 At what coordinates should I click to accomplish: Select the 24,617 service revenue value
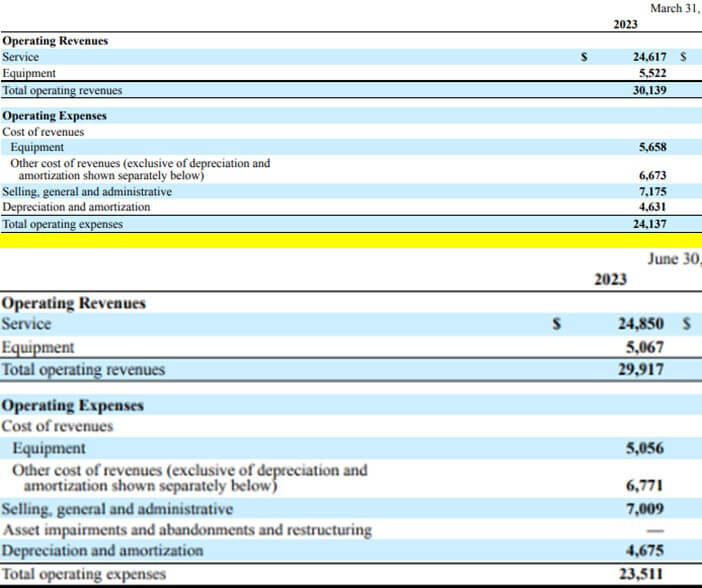pos(650,57)
